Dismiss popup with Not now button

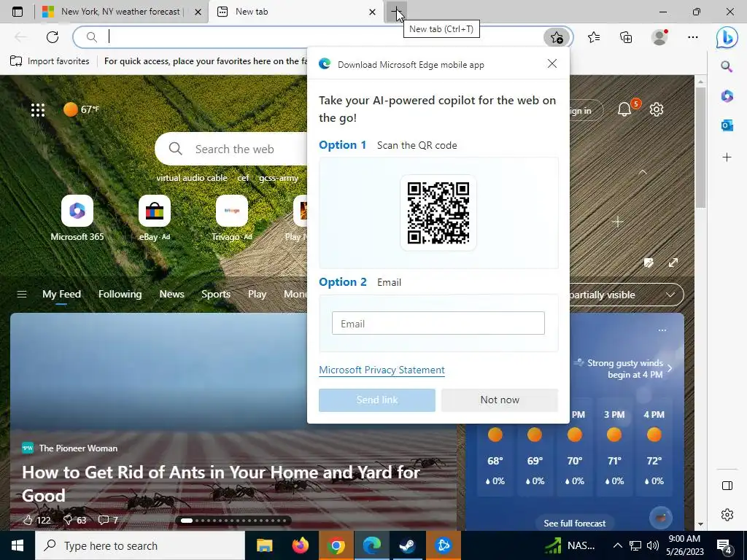pyautogui.click(x=500, y=400)
